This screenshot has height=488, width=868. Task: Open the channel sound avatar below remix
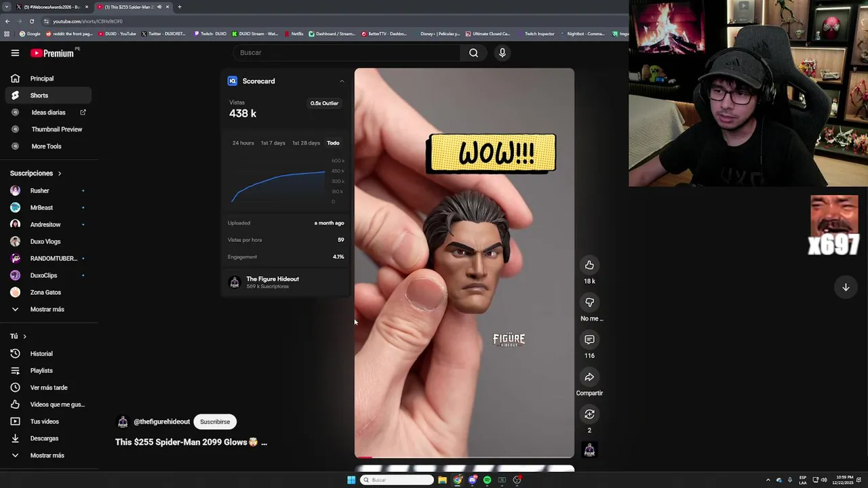point(589,450)
